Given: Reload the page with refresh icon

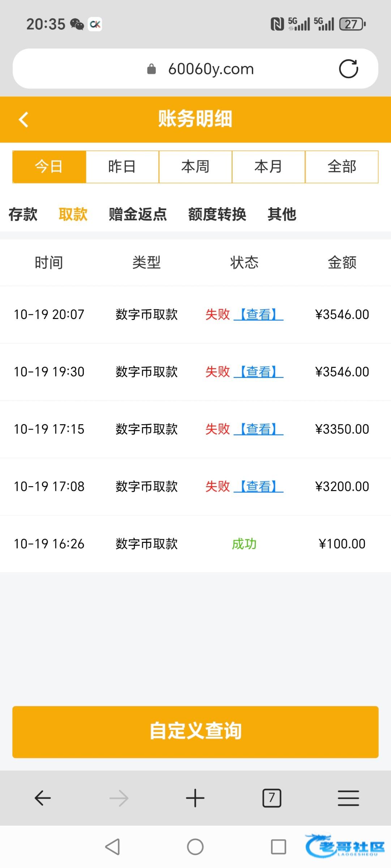Looking at the screenshot, I should pos(348,69).
